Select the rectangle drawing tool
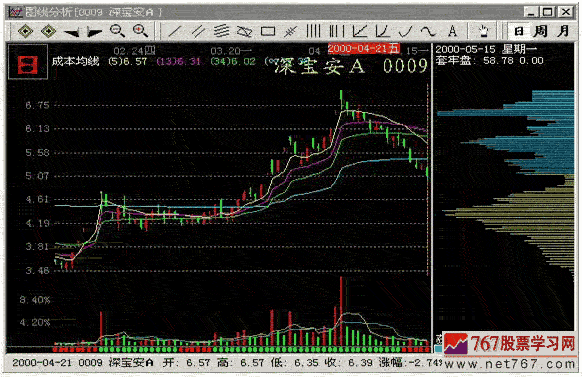The height and width of the screenshot is (377, 582). [x=268, y=32]
